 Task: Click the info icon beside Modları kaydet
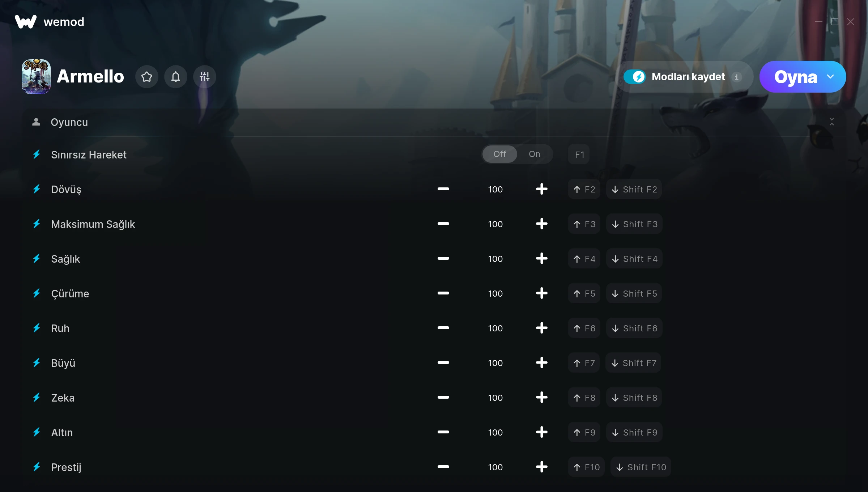click(x=737, y=77)
